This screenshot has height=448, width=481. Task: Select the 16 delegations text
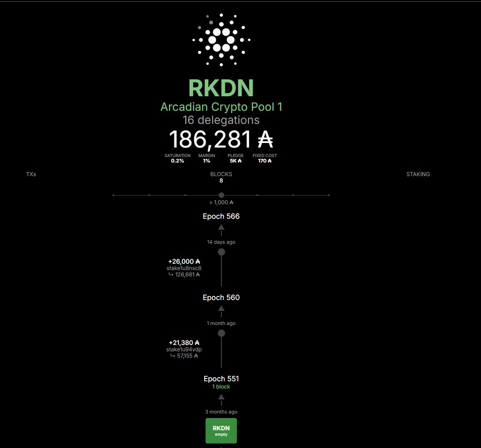click(221, 120)
